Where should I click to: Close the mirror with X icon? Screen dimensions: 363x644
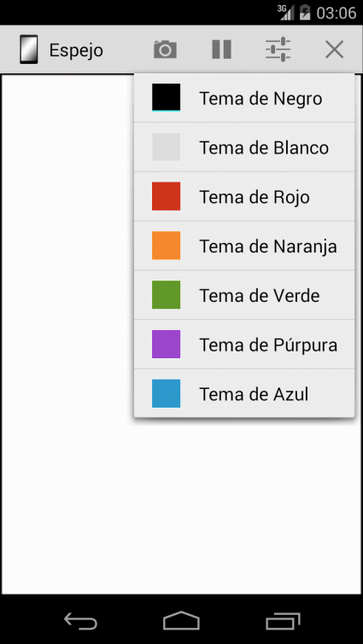tap(334, 49)
